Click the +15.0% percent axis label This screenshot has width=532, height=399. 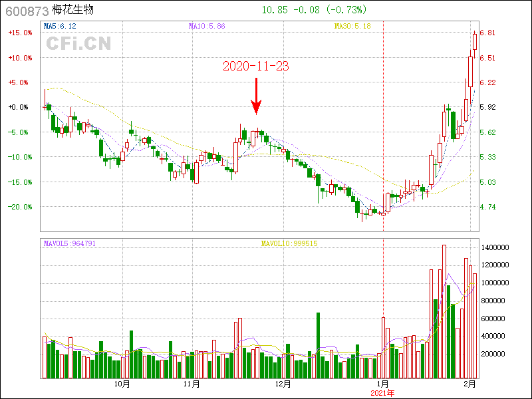(20, 33)
